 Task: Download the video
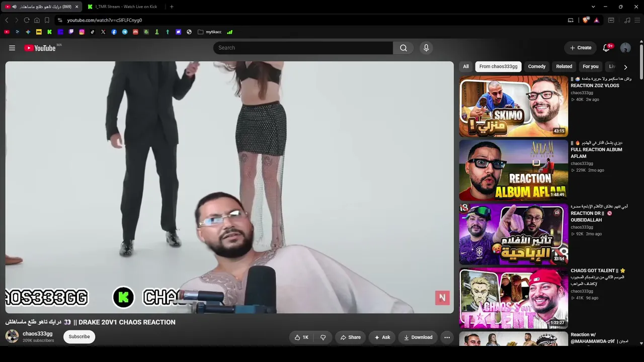418,337
